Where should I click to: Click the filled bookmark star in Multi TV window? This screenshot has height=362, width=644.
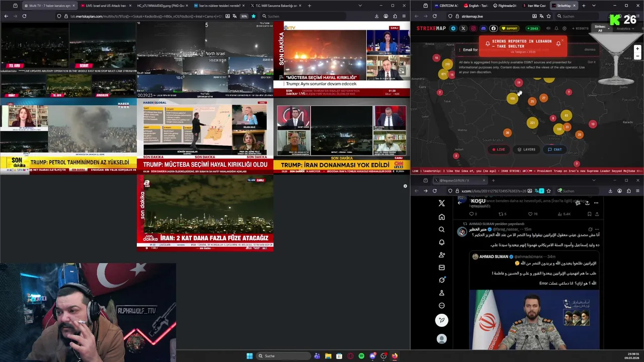(x=253, y=16)
